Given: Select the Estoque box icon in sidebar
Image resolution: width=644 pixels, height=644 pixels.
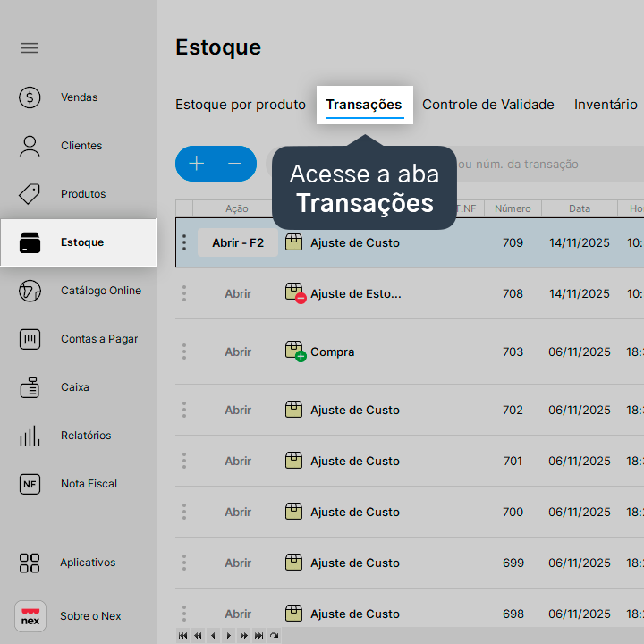Looking at the screenshot, I should pyautogui.click(x=30, y=242).
